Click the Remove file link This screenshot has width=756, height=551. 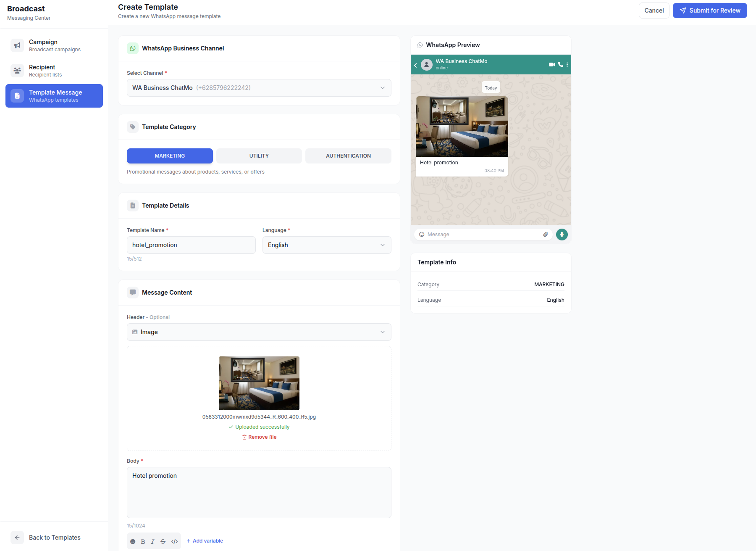(259, 437)
